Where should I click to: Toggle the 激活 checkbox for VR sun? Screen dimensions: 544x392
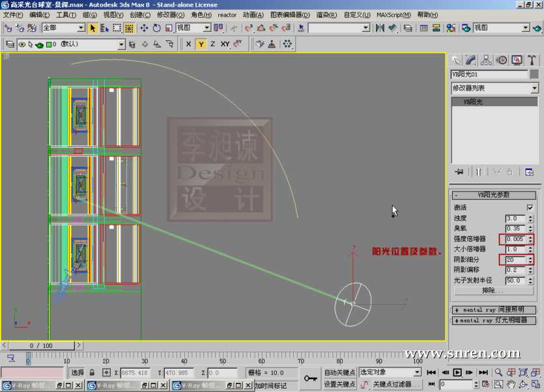[530, 208]
